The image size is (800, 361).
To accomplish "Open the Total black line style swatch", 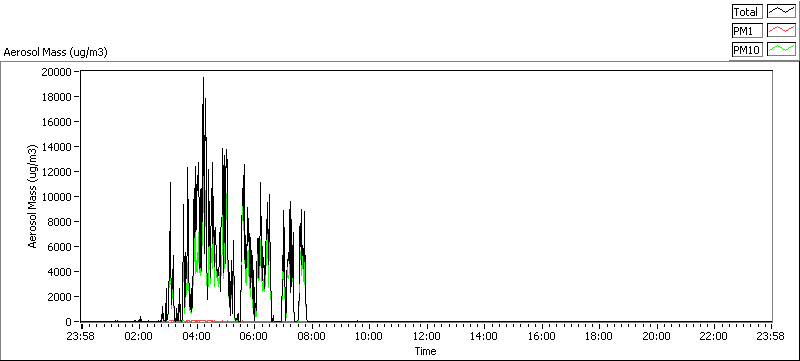I will pos(782,12).
